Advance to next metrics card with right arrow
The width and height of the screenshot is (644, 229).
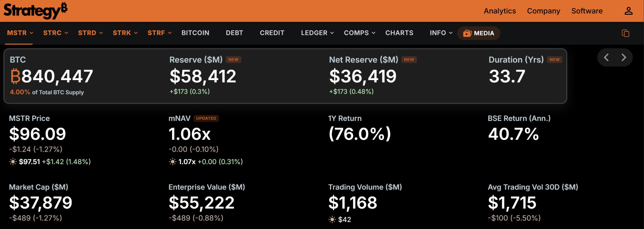(x=624, y=57)
